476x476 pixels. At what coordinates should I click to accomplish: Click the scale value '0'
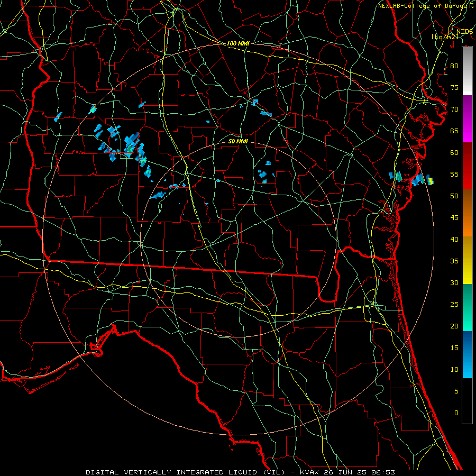[x=456, y=413]
